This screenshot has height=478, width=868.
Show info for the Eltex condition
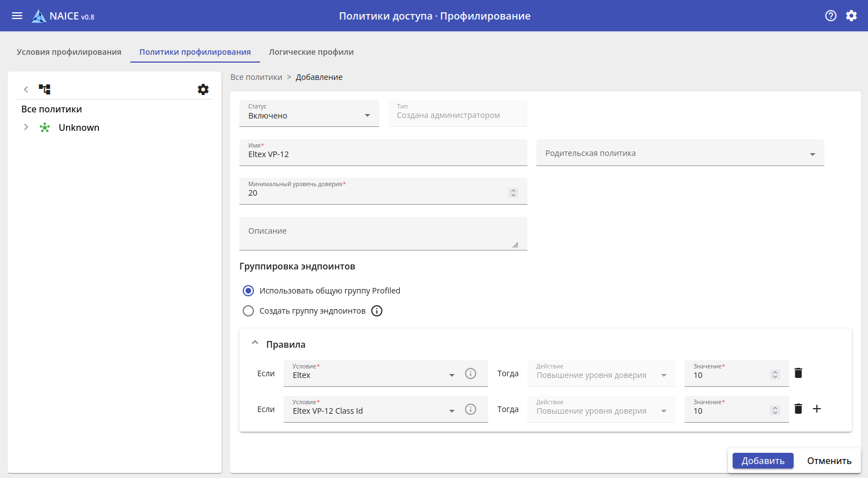470,373
